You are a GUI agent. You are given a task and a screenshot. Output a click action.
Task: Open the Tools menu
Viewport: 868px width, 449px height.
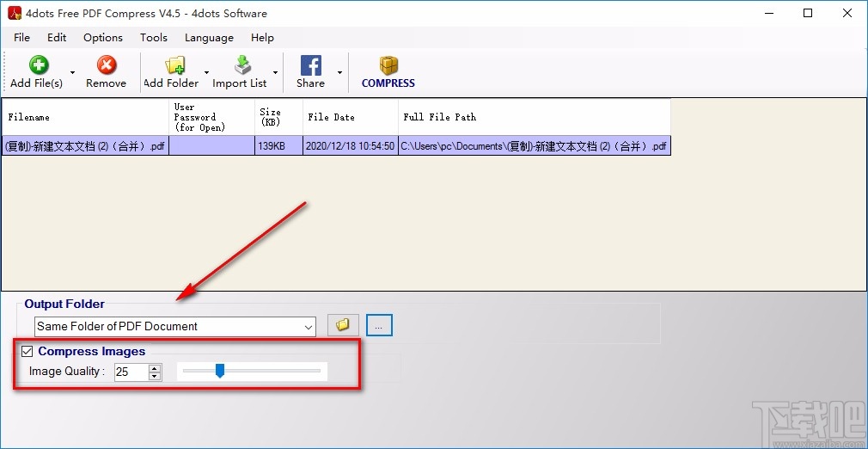click(153, 38)
